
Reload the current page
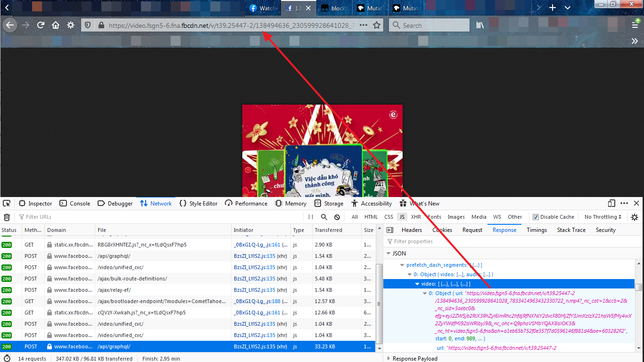click(41, 25)
